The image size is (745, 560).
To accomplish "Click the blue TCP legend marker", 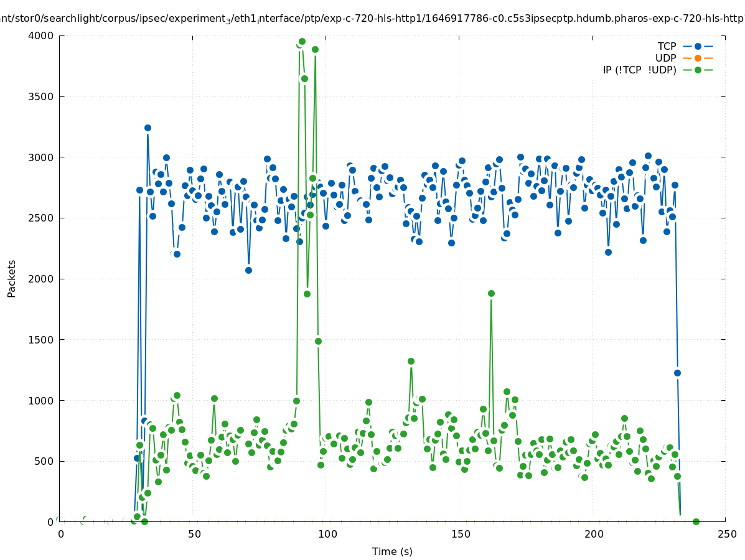I will pyautogui.click(x=698, y=46).
